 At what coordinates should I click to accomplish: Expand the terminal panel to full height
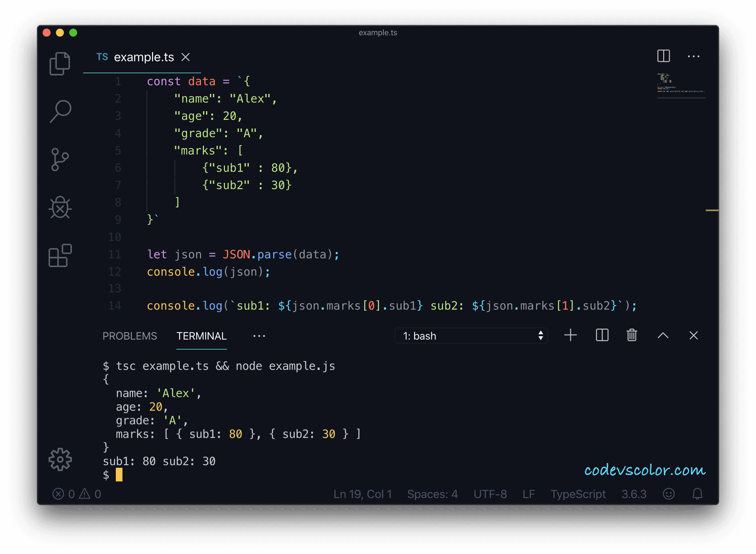(x=663, y=335)
